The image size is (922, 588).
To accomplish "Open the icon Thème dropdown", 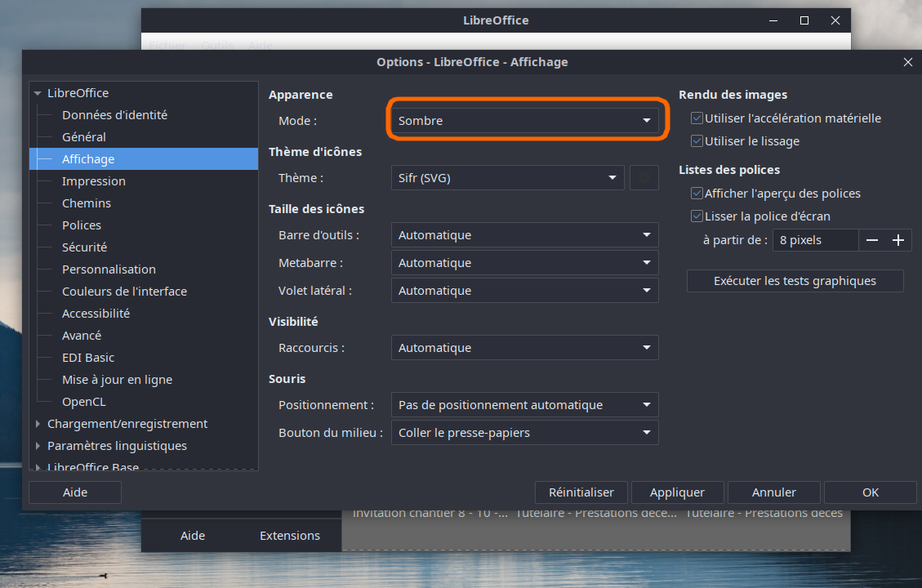I will coord(507,178).
